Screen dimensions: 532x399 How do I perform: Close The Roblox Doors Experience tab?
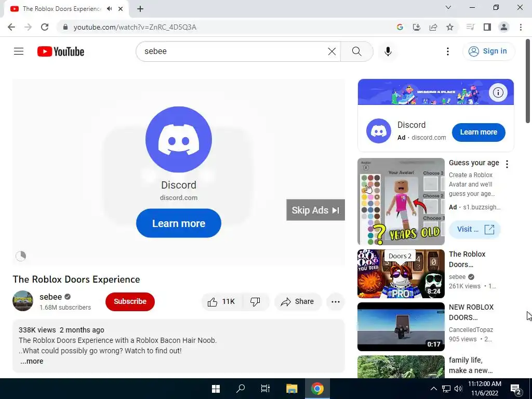coord(121,9)
